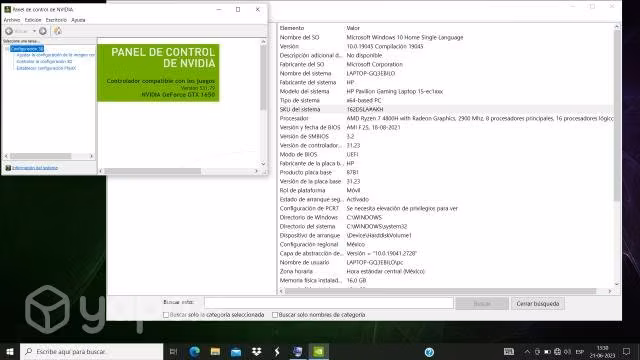This screenshot has width=640, height=360.
Task: Open Establecer configuración PhysX task
Action: [x=46, y=68]
